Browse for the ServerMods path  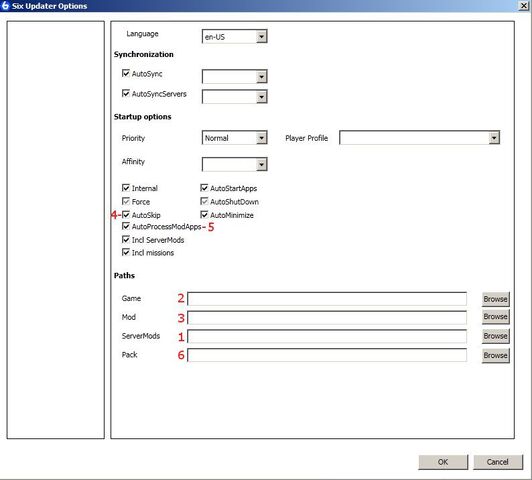pyautogui.click(x=495, y=336)
